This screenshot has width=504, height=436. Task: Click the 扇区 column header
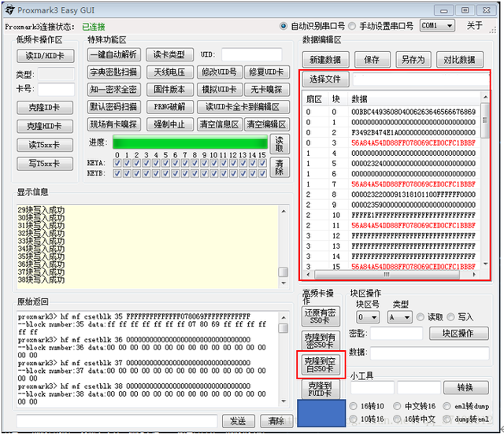(x=313, y=99)
